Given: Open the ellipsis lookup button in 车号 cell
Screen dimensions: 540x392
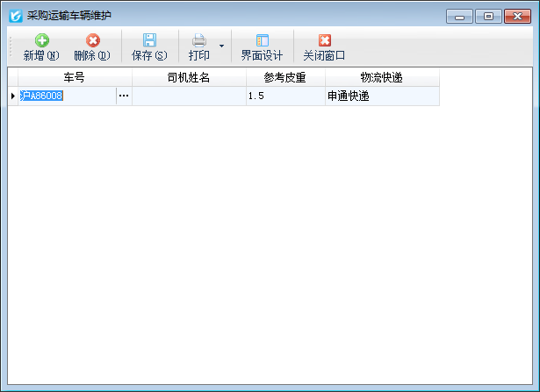Looking at the screenshot, I should [x=124, y=96].
